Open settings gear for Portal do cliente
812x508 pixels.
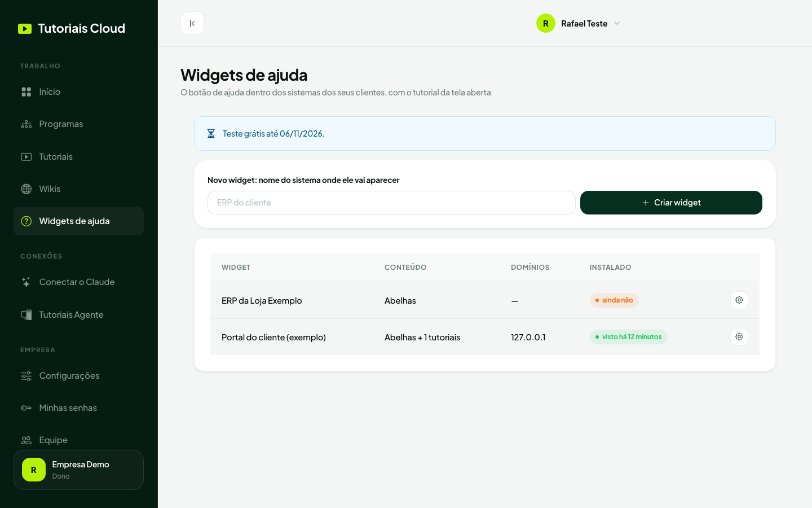pos(739,337)
